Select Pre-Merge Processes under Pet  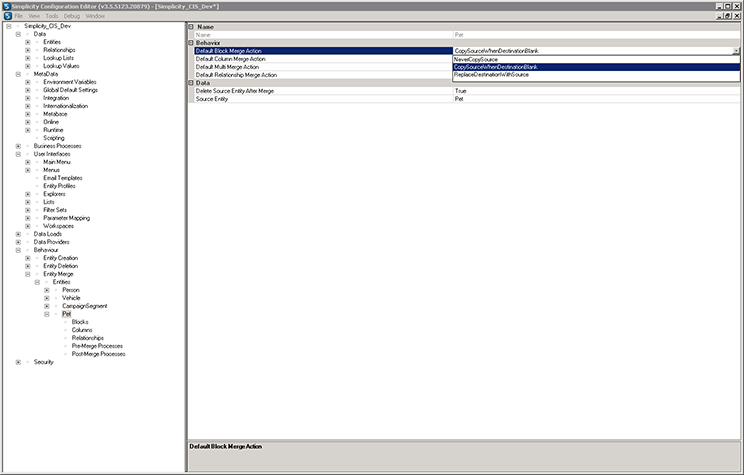pos(97,346)
